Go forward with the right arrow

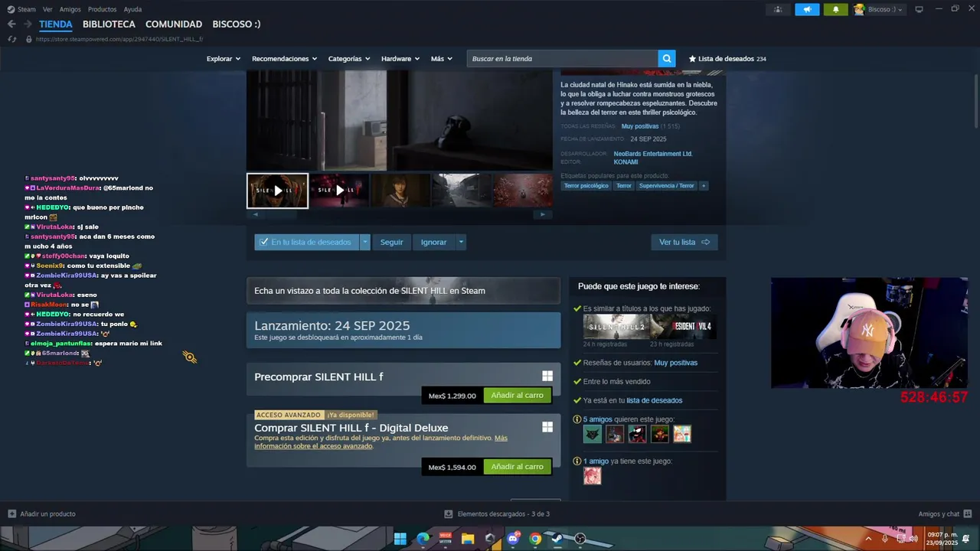pyautogui.click(x=27, y=24)
